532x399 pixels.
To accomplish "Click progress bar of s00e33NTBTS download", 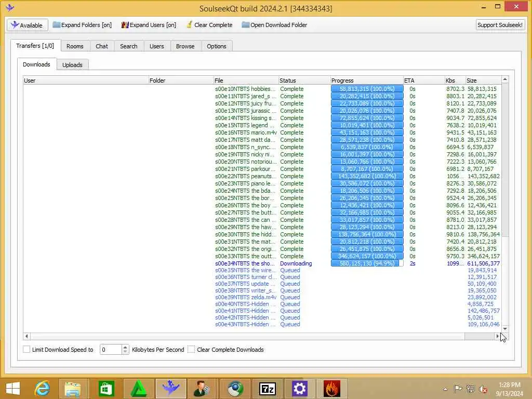I will coord(367,256).
